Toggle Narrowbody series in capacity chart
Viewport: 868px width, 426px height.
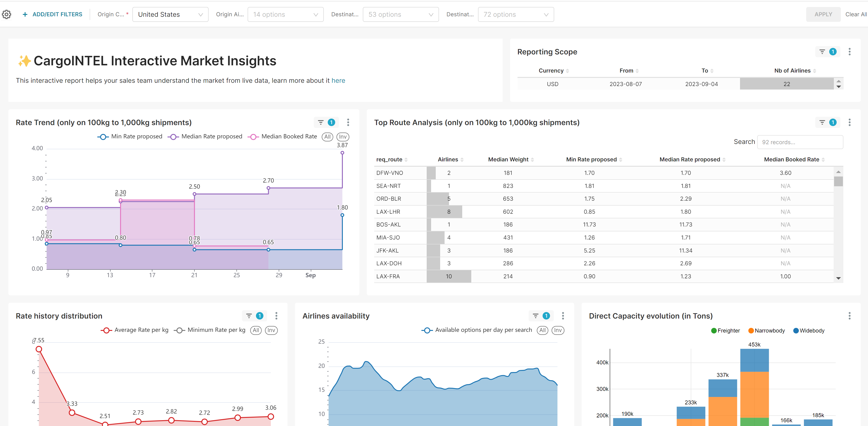766,331
